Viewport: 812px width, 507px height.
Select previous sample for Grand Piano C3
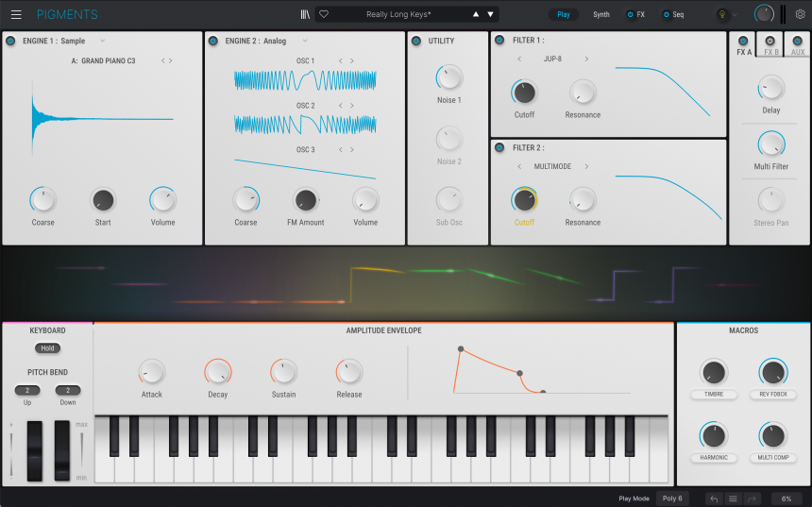(x=162, y=60)
